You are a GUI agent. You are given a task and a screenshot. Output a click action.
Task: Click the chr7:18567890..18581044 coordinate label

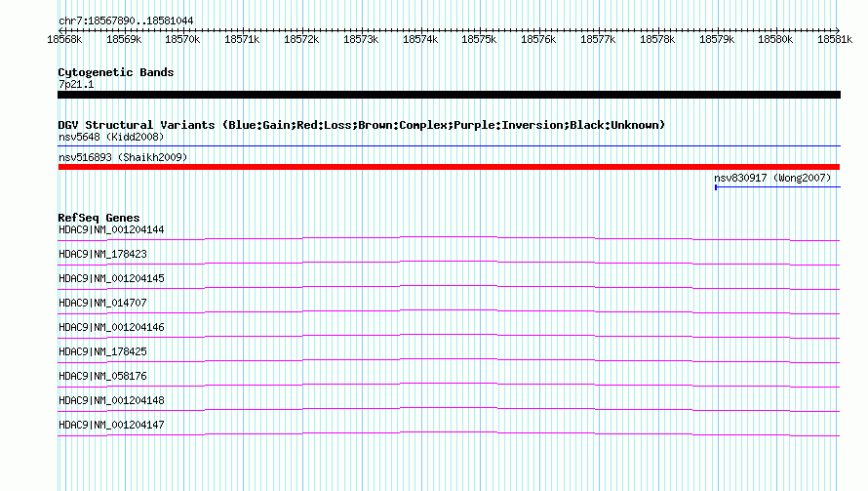(x=126, y=21)
